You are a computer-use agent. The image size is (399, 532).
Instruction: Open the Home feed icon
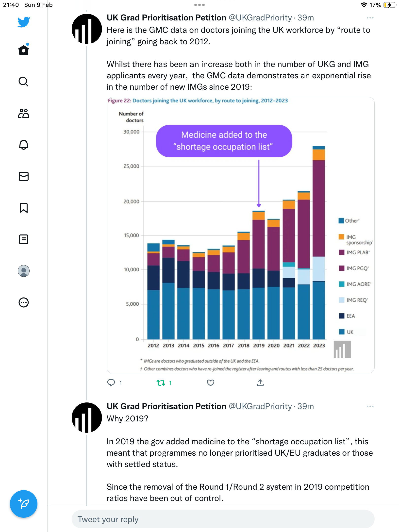click(24, 50)
